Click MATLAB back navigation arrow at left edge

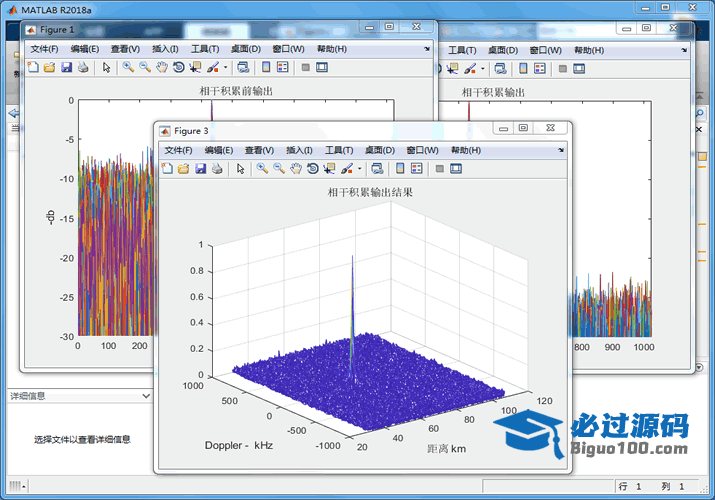point(14,113)
